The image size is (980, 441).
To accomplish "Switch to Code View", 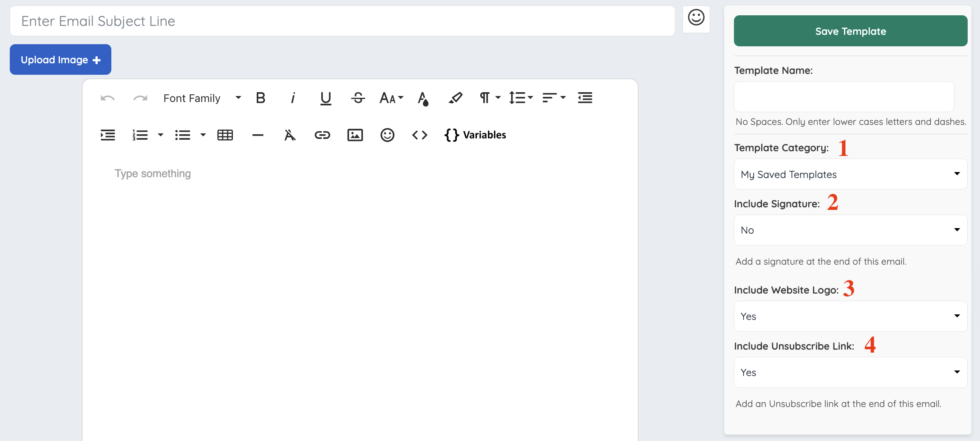I will click(x=420, y=135).
